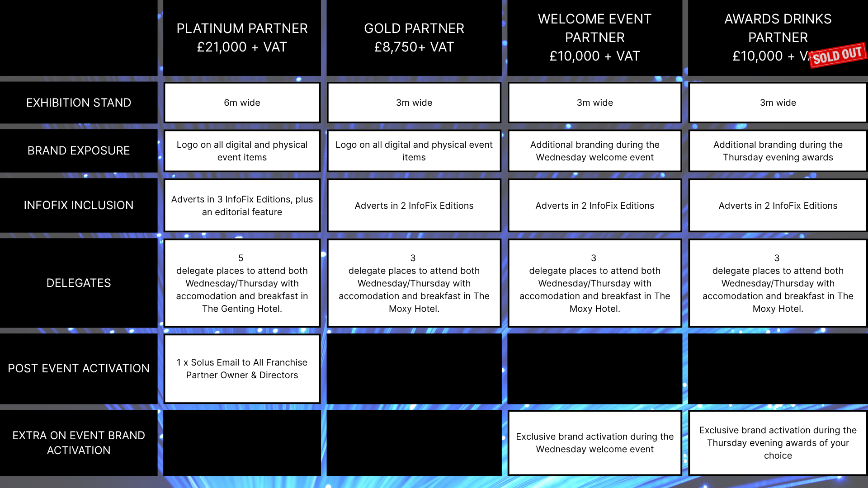Click additional branding Wednesday welcome event cell

click(x=594, y=151)
